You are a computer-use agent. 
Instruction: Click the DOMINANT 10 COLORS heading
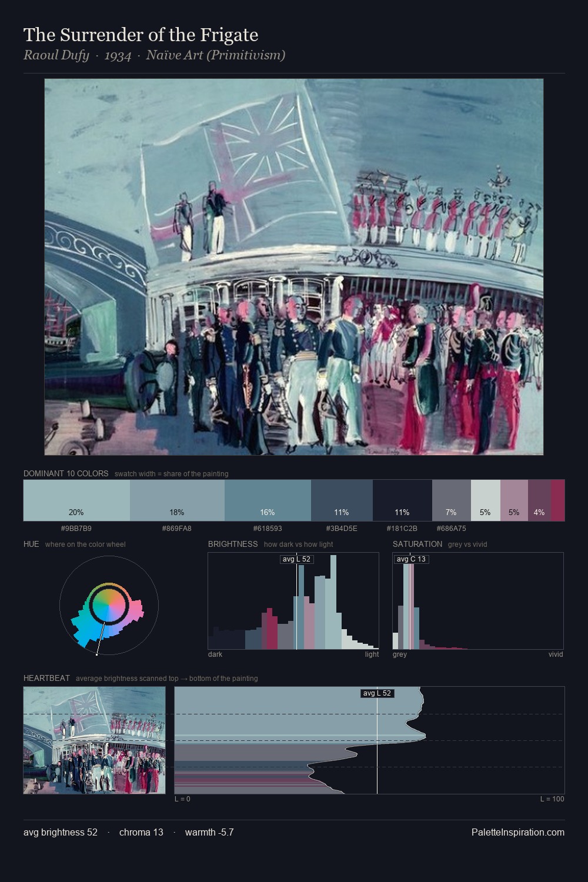click(66, 473)
